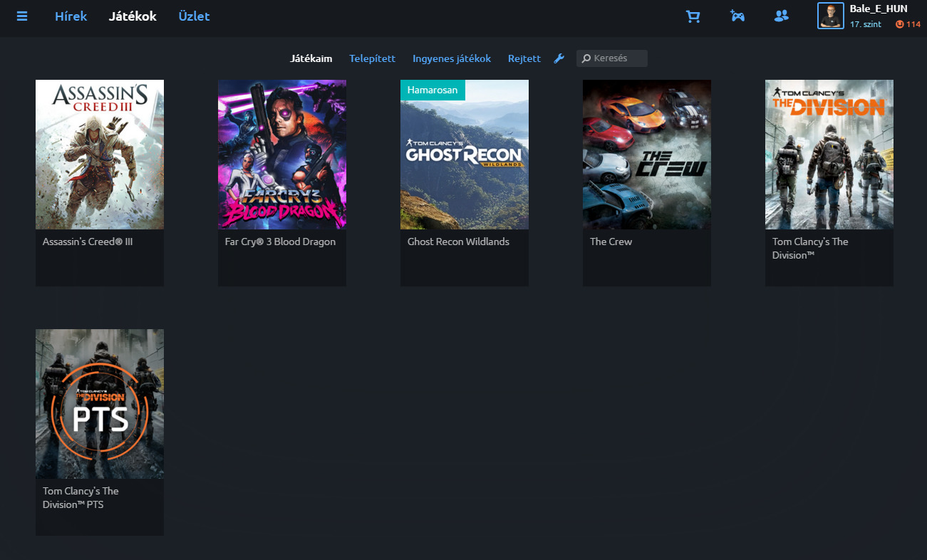Open the friends icon

click(x=782, y=15)
